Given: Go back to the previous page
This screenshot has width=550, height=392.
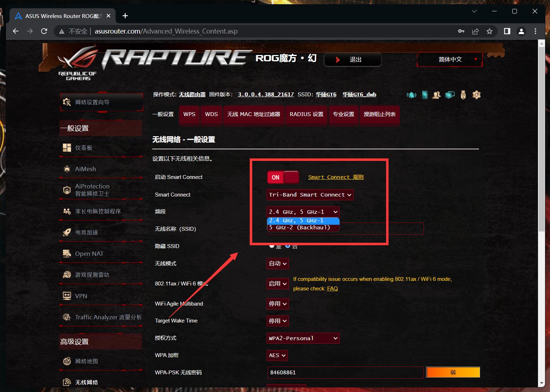Looking at the screenshot, I should (x=16, y=31).
